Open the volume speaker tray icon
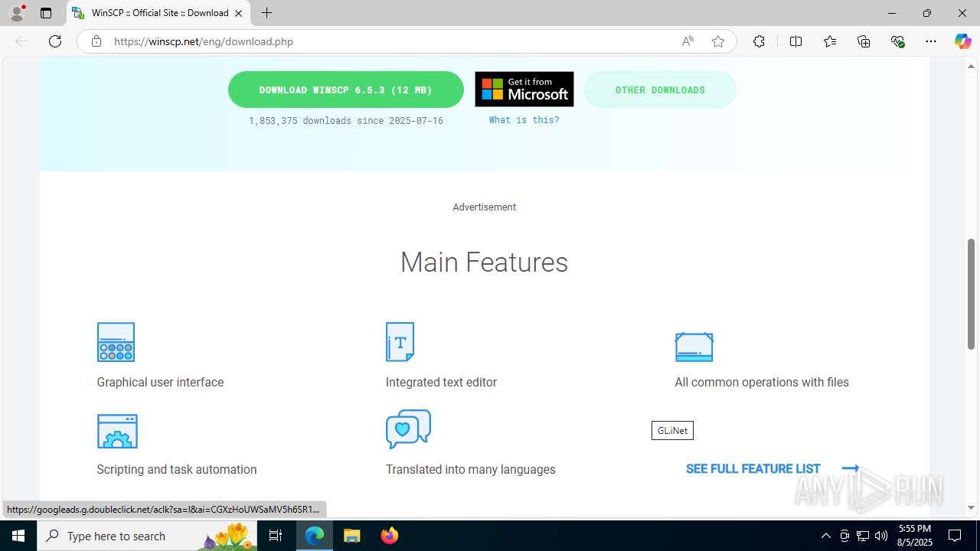Viewport: 980px width, 551px height. click(x=880, y=536)
